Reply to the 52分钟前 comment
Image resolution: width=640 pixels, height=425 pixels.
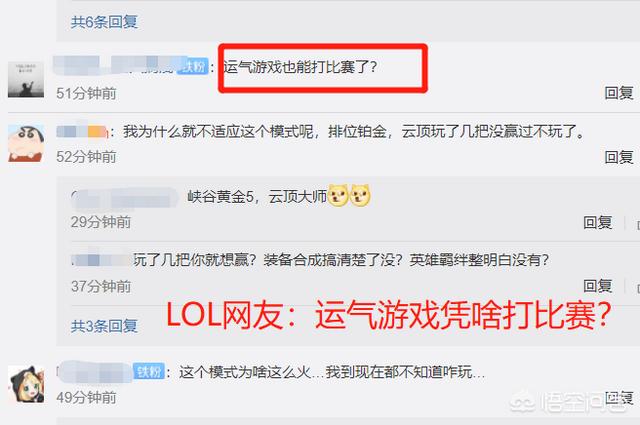click(619, 157)
